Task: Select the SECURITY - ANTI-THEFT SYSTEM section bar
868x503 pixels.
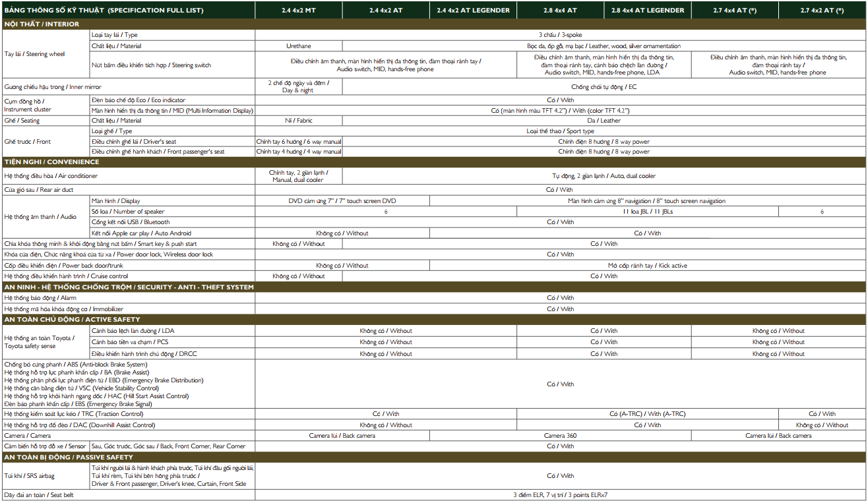Action: (434, 287)
